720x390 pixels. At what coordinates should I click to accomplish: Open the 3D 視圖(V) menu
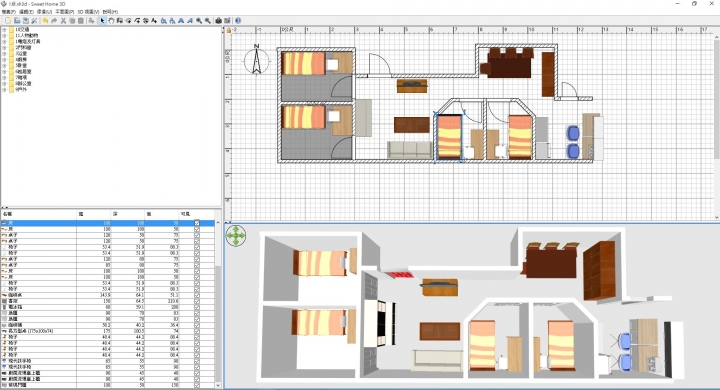[x=88, y=11]
